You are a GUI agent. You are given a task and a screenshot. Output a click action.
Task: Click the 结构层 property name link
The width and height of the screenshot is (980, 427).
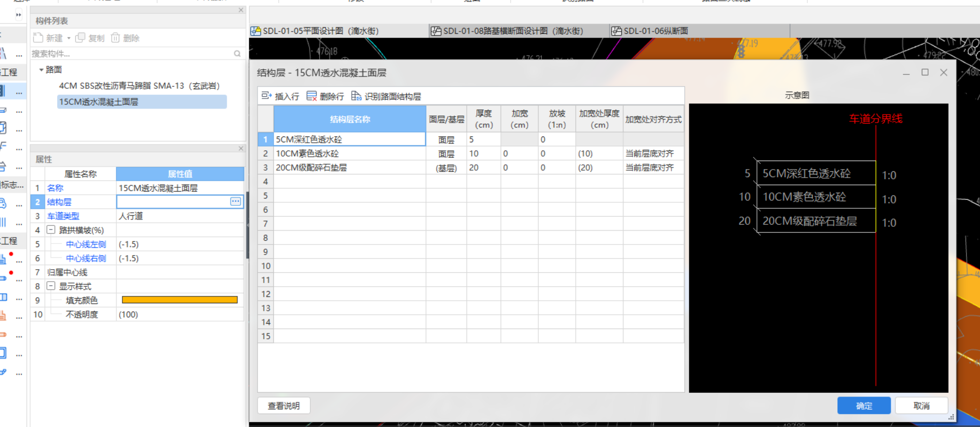tap(59, 202)
